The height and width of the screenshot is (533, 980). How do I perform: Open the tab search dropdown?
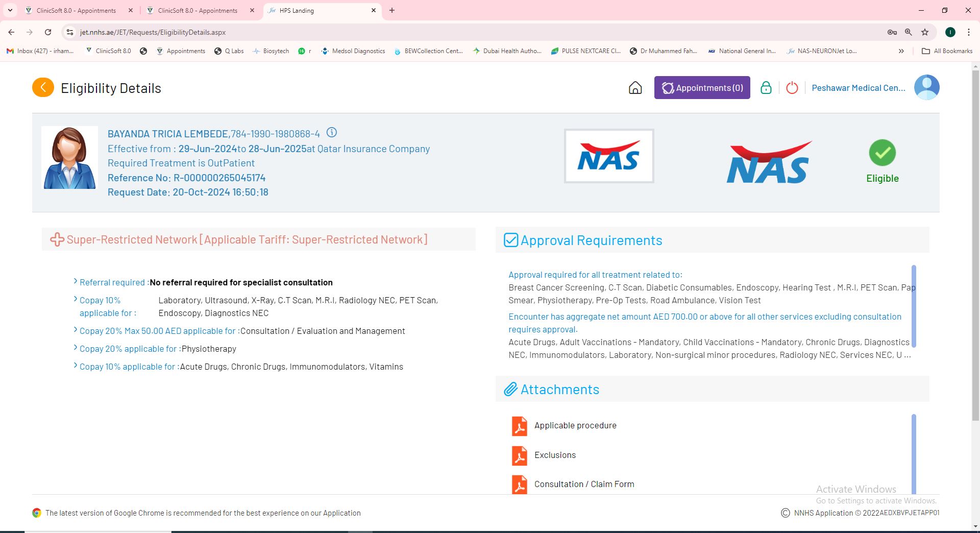pyautogui.click(x=10, y=10)
